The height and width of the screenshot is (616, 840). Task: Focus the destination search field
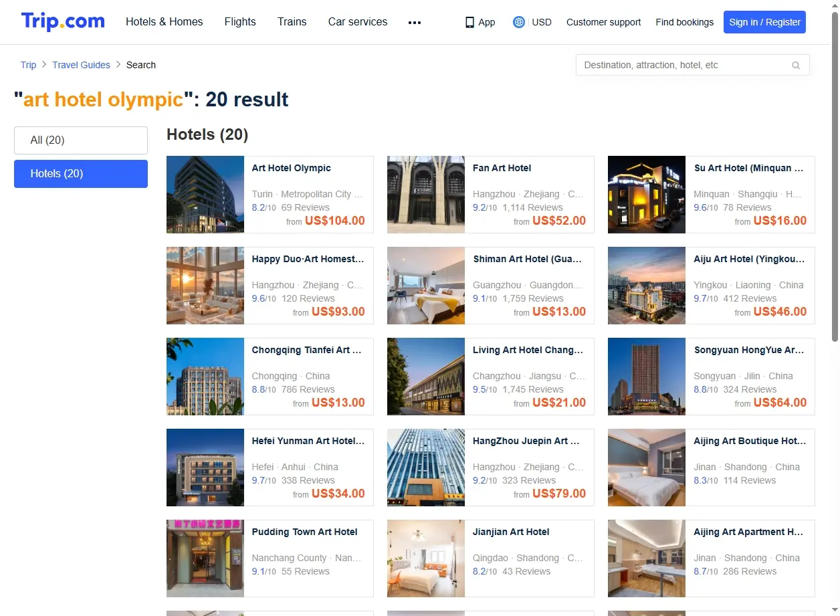click(x=692, y=65)
